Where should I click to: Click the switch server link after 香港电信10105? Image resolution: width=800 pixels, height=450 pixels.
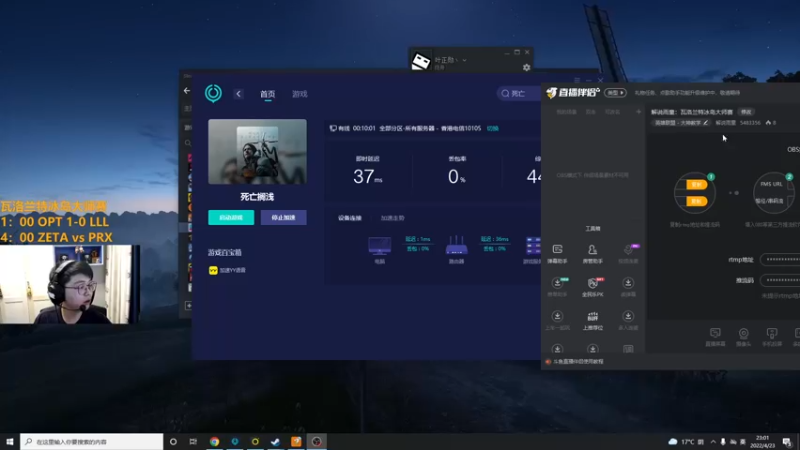pyautogui.click(x=492, y=129)
